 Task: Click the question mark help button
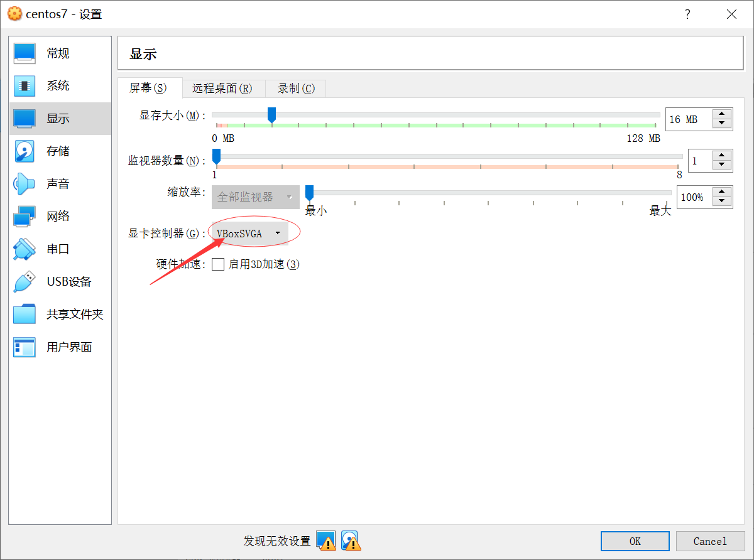[688, 14]
